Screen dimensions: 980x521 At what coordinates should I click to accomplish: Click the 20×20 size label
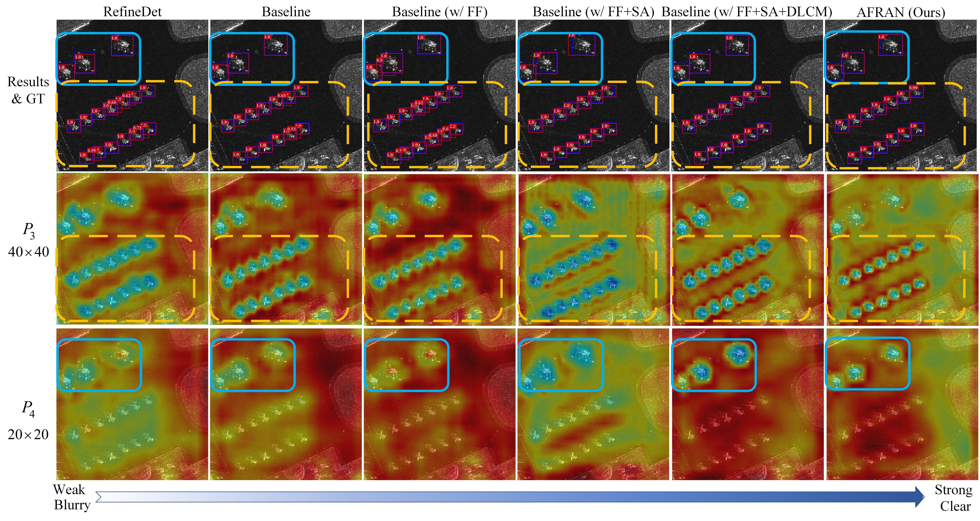(28, 434)
